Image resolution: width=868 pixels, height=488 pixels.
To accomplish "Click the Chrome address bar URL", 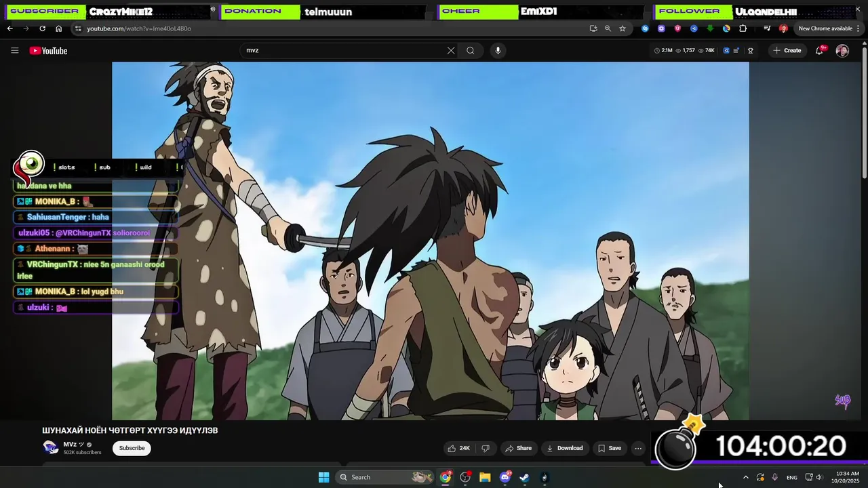I will pos(139,28).
